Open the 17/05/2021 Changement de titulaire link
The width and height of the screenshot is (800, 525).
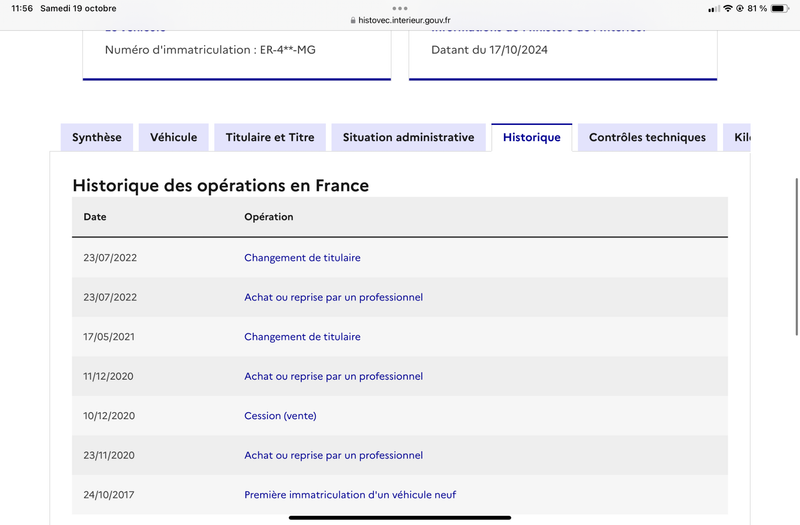point(302,337)
